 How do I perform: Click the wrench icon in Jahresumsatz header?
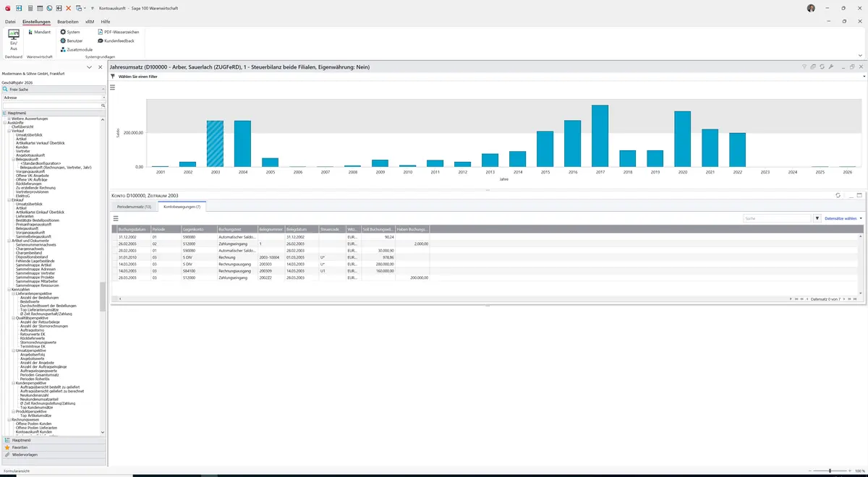click(831, 67)
